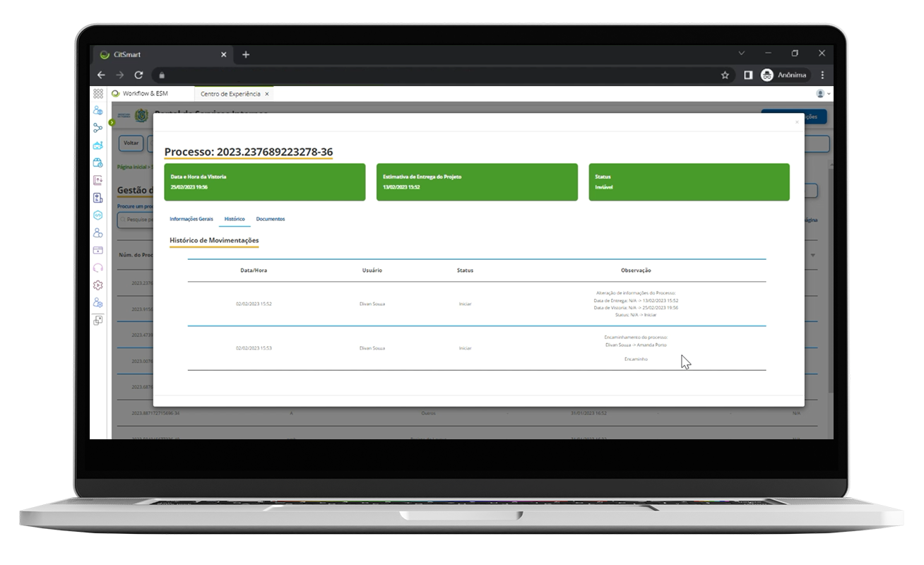The width and height of the screenshot is (924, 565).
Task: Open the user avatar dropdown
Action: coord(823,93)
